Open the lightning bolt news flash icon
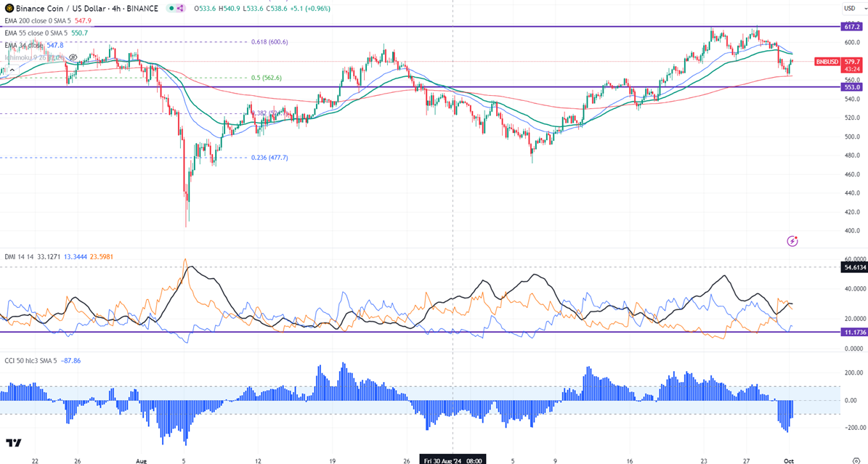The width and height of the screenshot is (868, 464). (x=793, y=240)
